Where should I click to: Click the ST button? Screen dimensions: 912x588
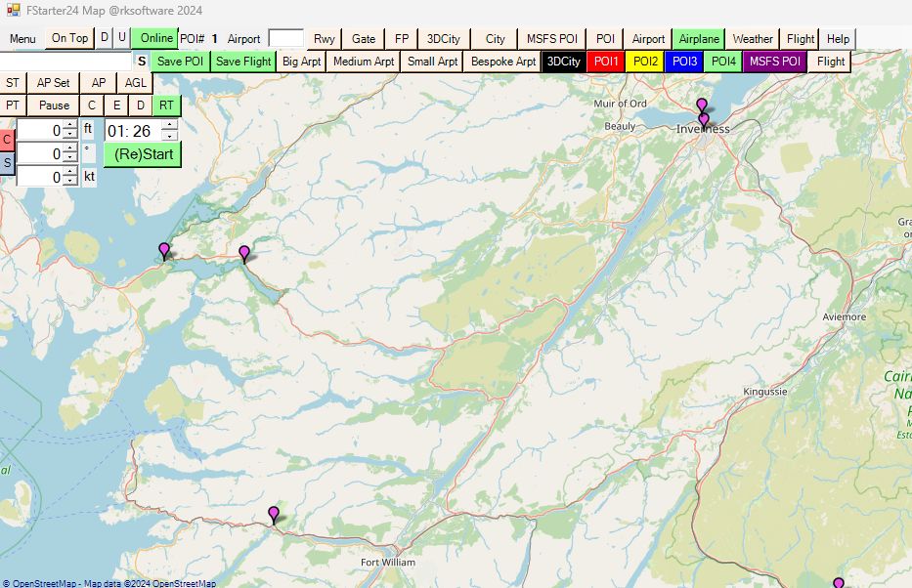point(13,83)
